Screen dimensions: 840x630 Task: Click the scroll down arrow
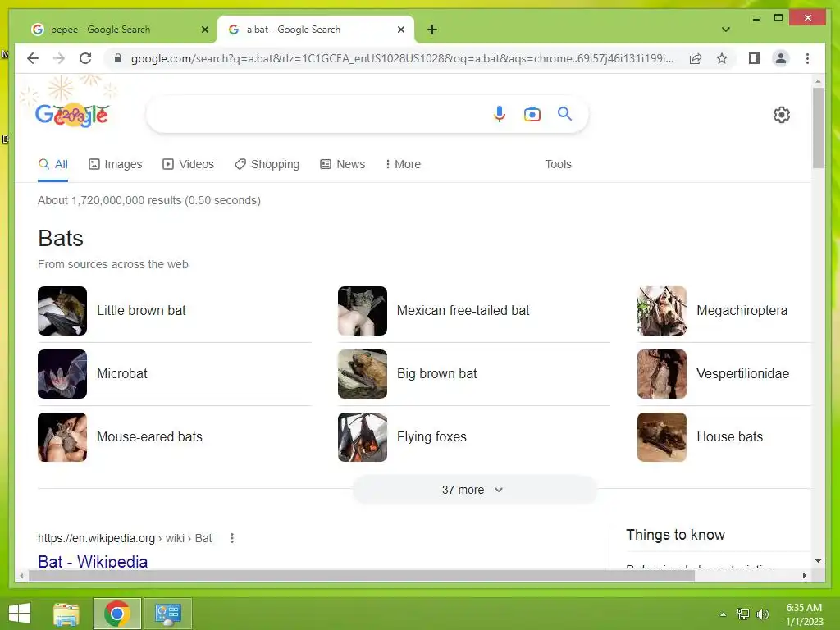(818, 561)
